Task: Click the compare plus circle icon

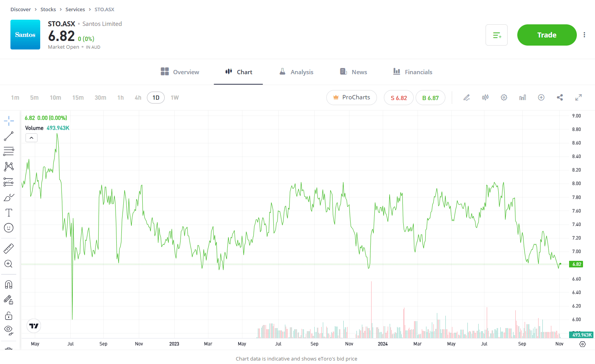Action: tap(541, 97)
